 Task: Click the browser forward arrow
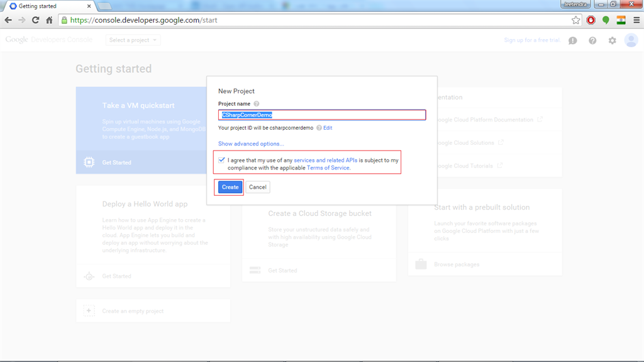tap(22, 20)
